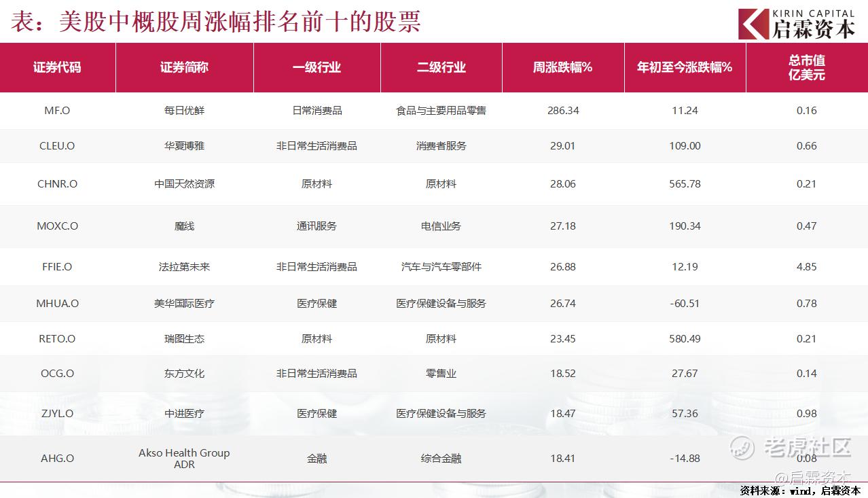Click the weekly gain value 26.74
The height and width of the screenshot is (498, 868).
tap(563, 303)
